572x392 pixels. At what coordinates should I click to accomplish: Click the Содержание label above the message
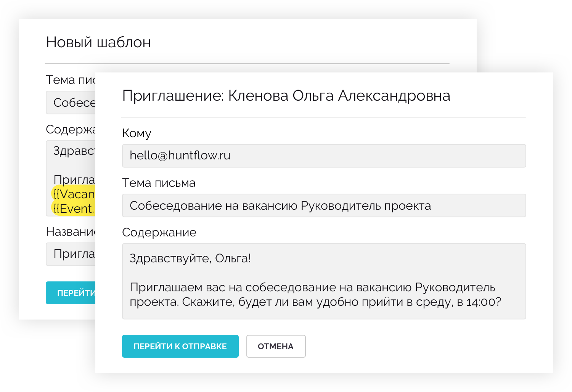point(159,232)
